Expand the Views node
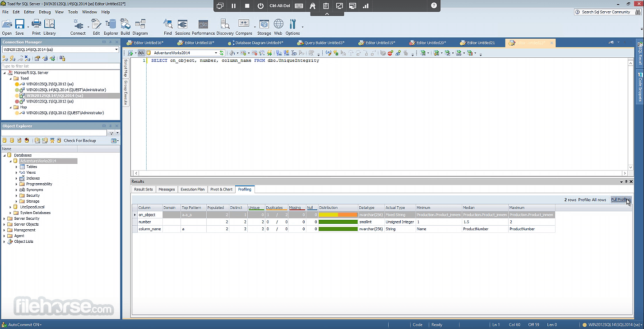This screenshot has height=329, width=644. pyautogui.click(x=17, y=172)
